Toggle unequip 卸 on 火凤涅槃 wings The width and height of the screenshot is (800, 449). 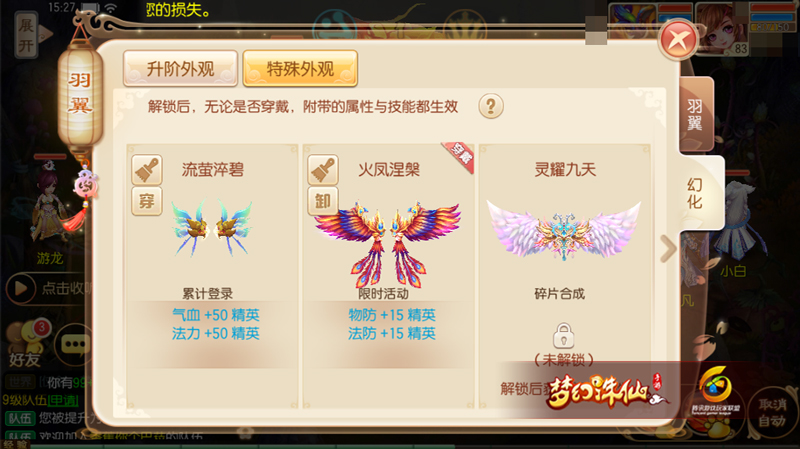coord(323,201)
